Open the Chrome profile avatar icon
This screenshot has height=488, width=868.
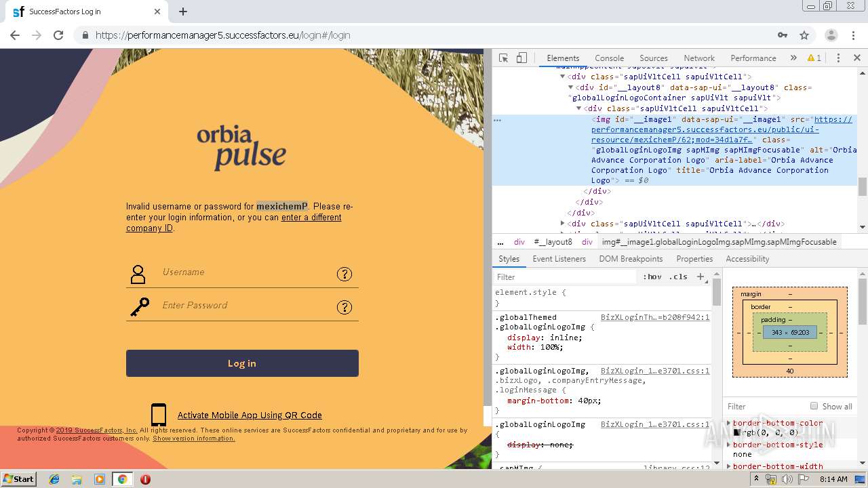point(831,35)
